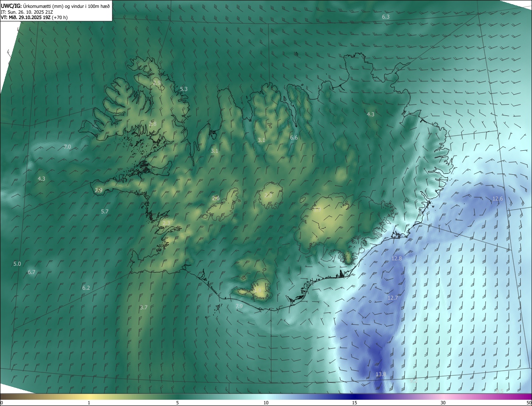
Task: Click the 10 tick label on the colorbar
Action: coord(266,403)
